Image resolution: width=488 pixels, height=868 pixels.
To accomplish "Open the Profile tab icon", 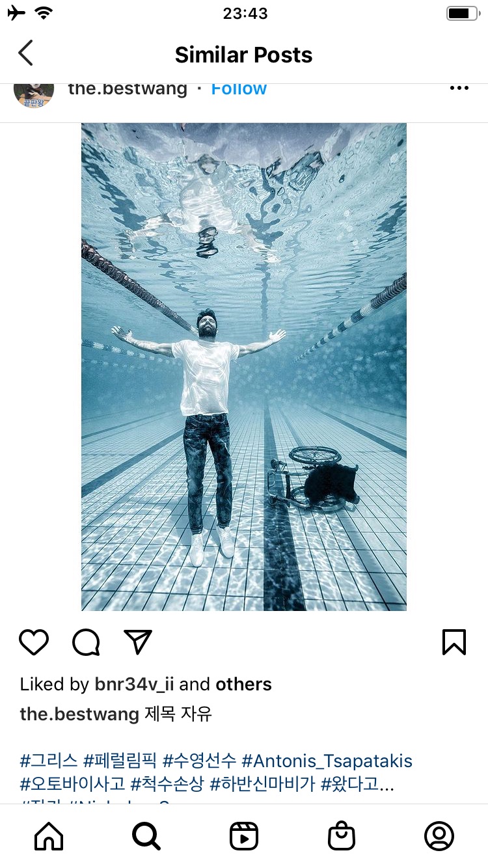I will point(439,836).
